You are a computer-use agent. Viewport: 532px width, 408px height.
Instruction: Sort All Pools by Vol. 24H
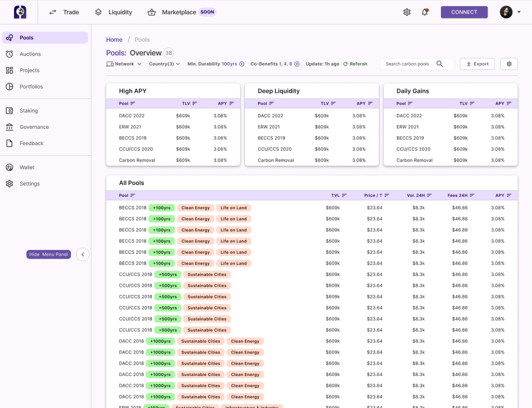click(x=419, y=196)
